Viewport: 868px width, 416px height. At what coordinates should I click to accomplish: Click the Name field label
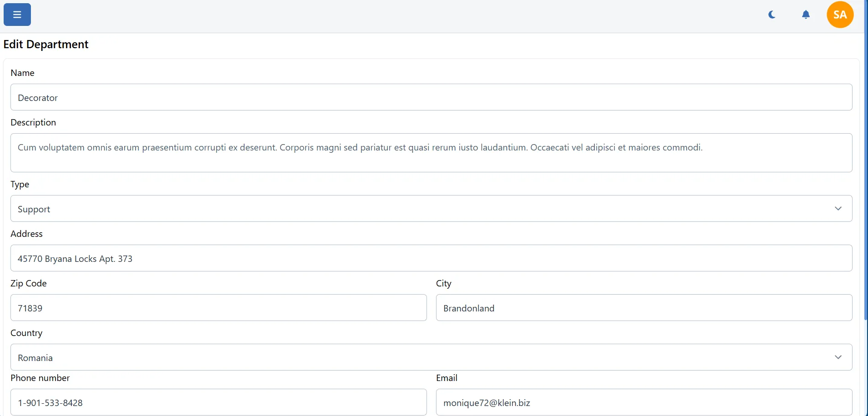(22, 73)
